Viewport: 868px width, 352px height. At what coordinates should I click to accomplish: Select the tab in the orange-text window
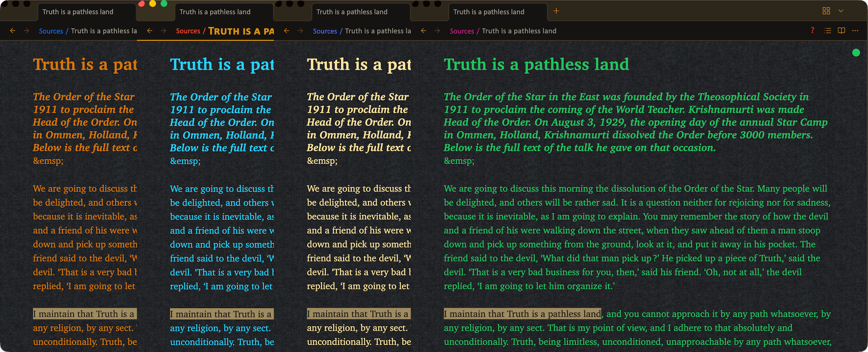pos(87,12)
